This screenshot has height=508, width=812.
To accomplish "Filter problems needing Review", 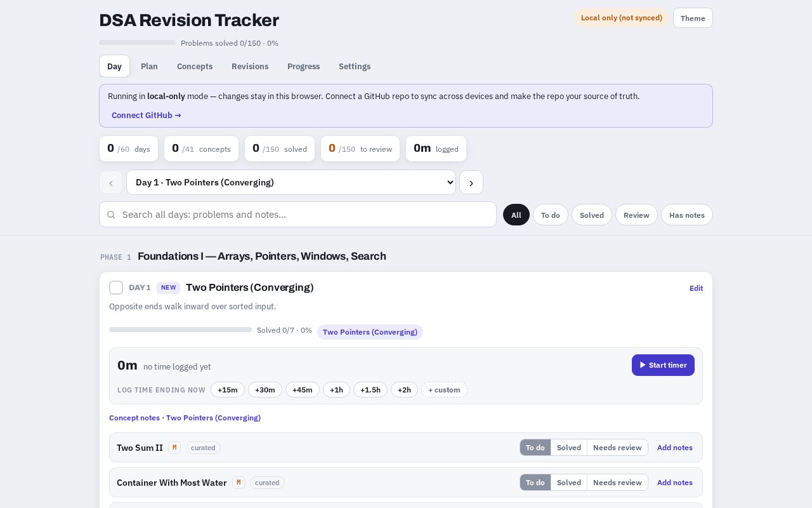I will (636, 215).
